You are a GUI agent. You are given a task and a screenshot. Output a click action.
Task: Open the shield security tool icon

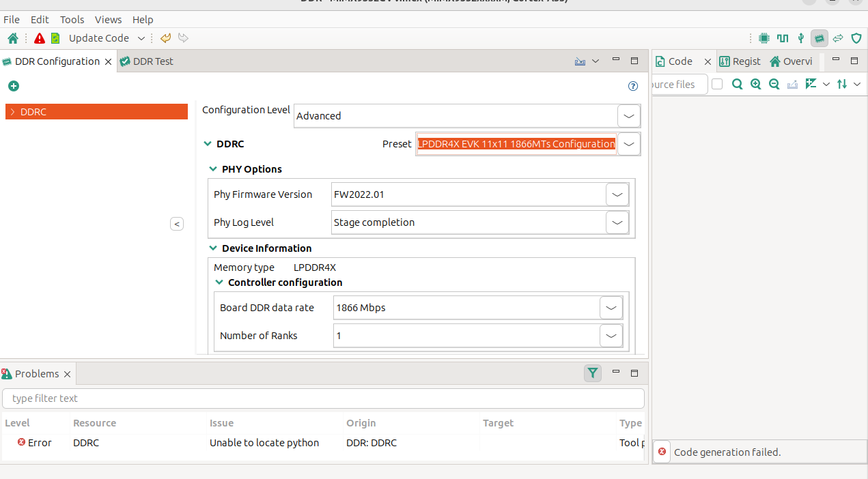pos(856,38)
